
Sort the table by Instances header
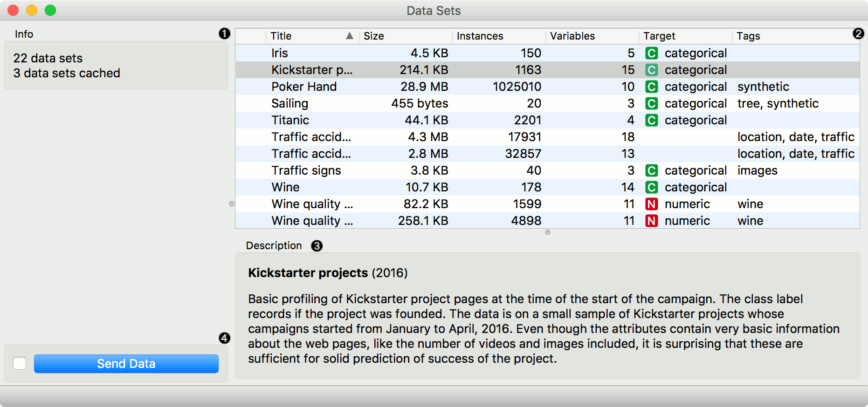[x=480, y=36]
